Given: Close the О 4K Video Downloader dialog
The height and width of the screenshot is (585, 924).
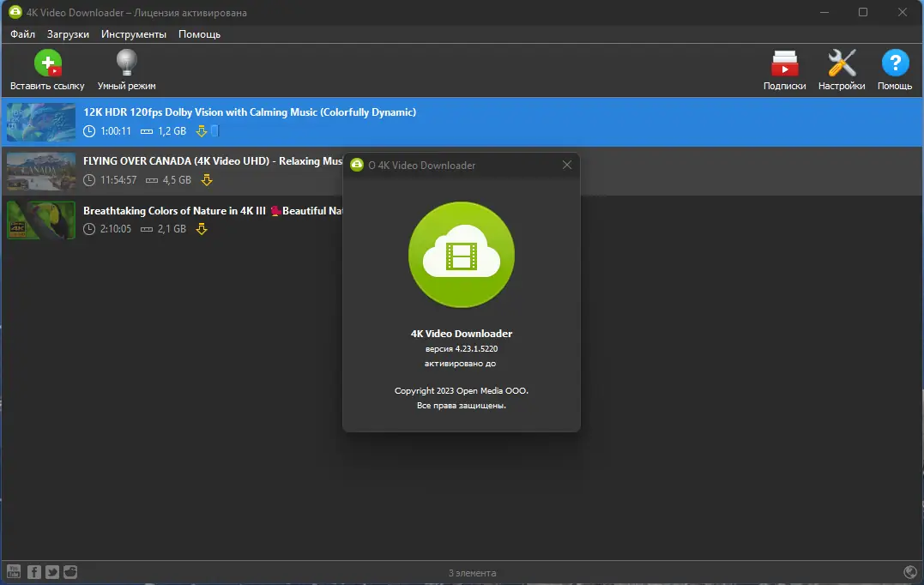Looking at the screenshot, I should click(567, 165).
